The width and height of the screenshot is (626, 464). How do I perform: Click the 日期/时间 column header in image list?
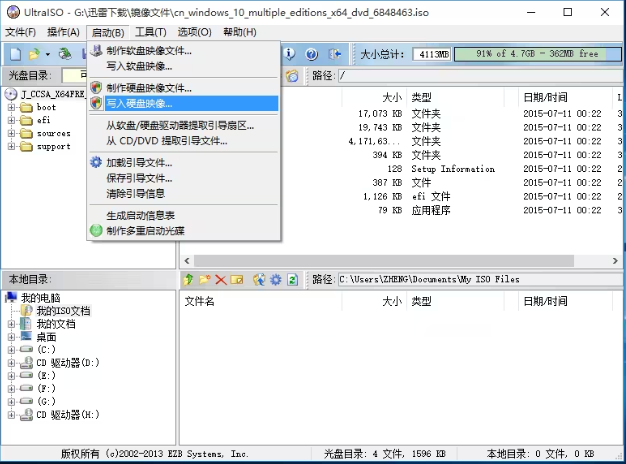point(545,97)
